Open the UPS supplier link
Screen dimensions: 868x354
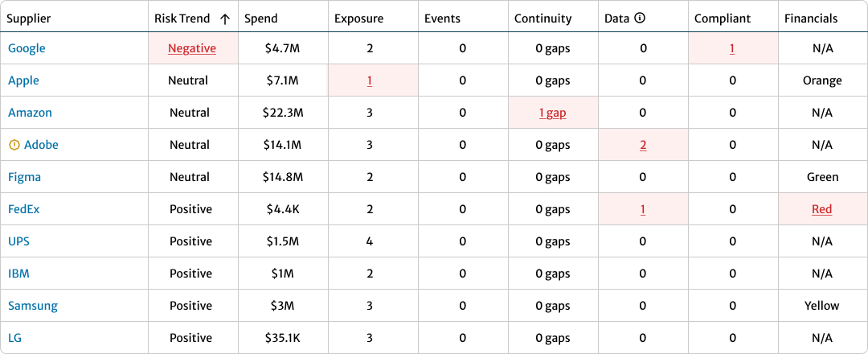pos(18,241)
